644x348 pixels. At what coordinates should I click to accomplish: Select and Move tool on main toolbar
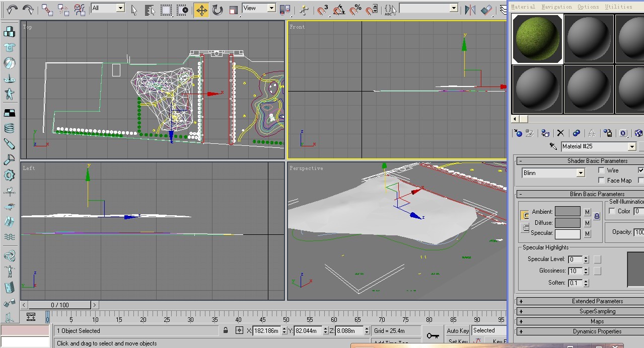(201, 10)
